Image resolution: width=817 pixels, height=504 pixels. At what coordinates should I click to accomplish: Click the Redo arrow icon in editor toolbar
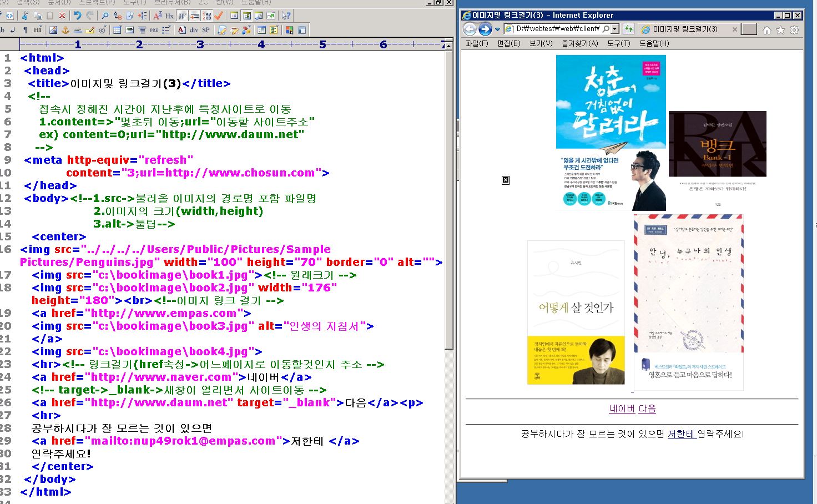(x=90, y=16)
